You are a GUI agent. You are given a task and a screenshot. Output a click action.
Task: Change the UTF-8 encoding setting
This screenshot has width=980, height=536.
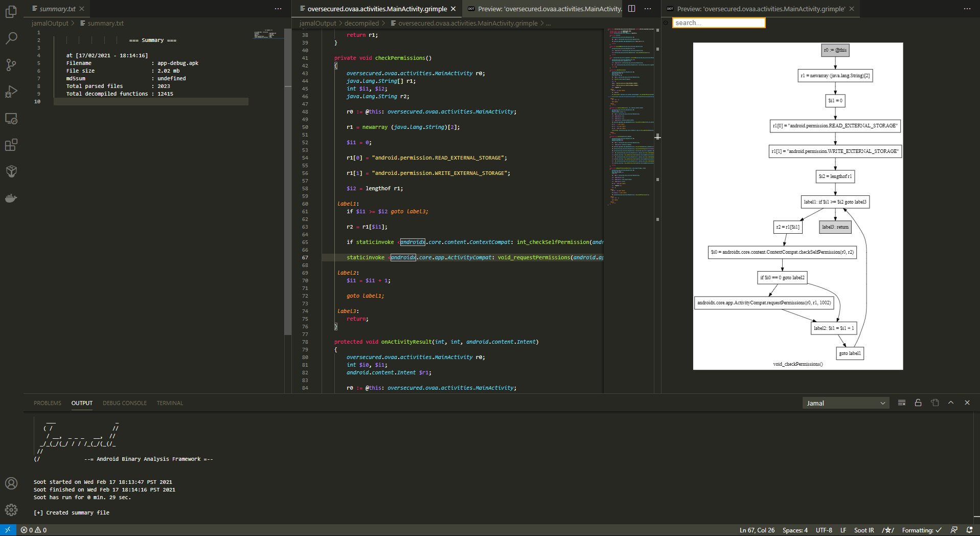(824, 530)
